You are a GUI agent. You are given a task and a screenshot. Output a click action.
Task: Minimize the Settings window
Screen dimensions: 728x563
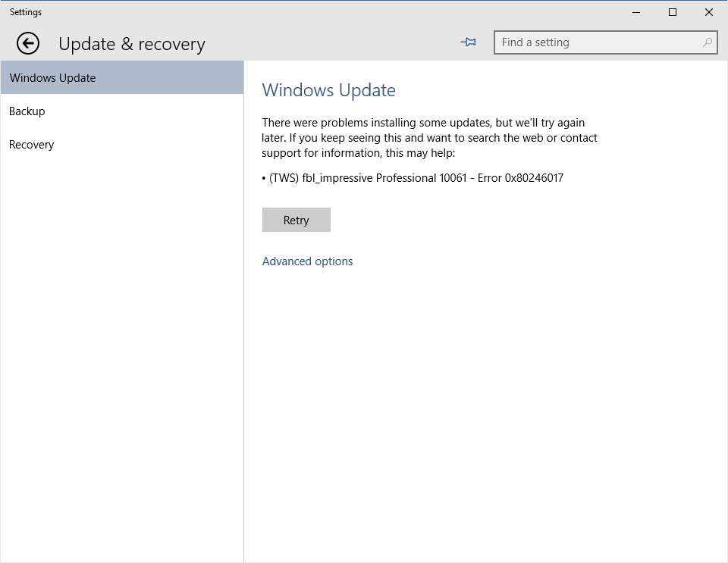click(636, 13)
